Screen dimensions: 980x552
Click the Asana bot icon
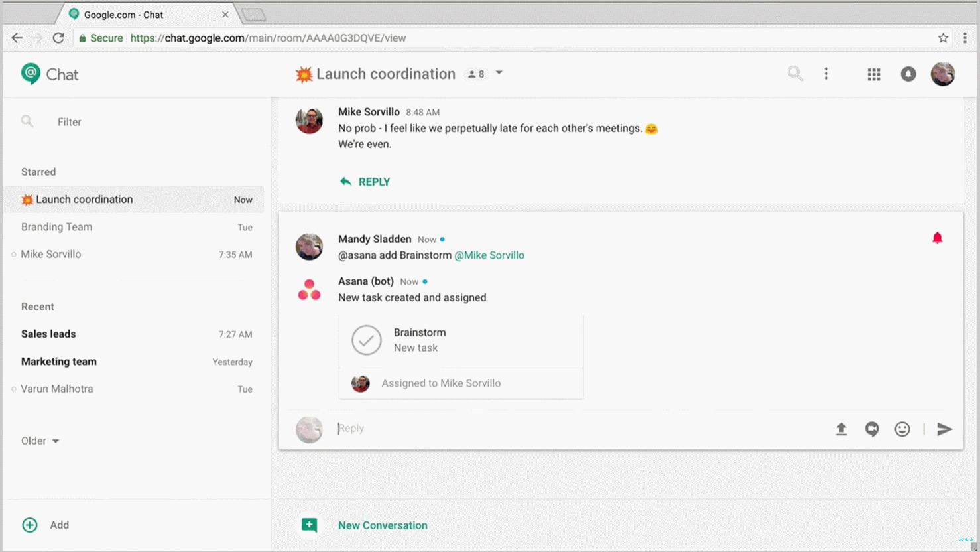[309, 290]
